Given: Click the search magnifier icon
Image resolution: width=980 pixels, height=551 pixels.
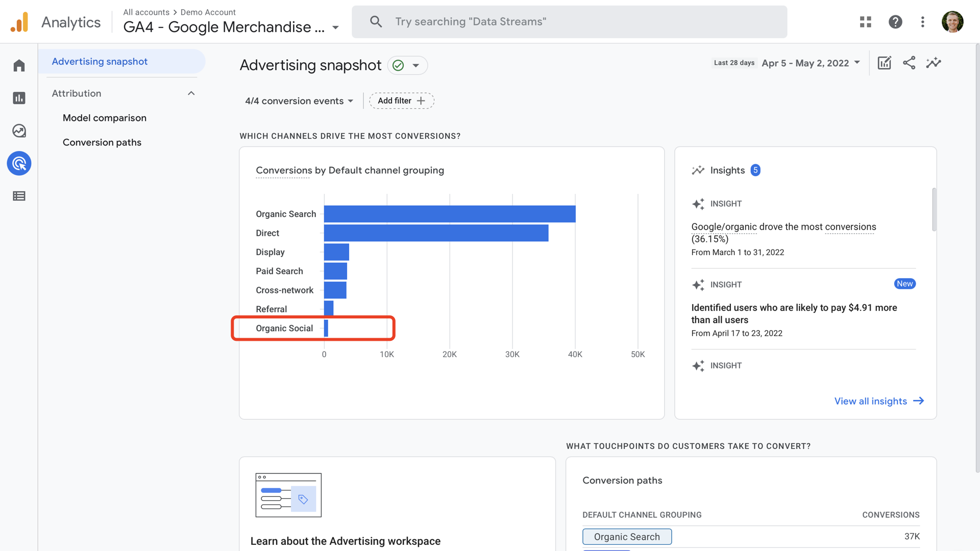Looking at the screenshot, I should click(376, 21).
